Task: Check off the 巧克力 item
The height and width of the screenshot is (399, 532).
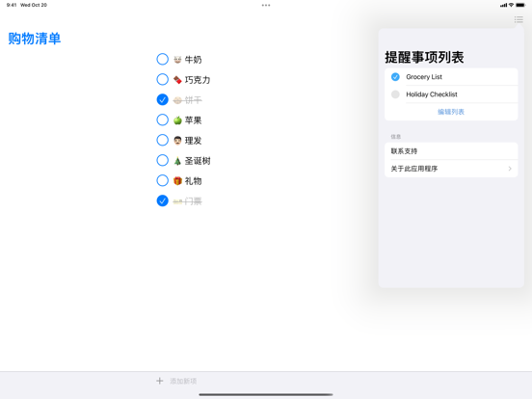Action: click(x=163, y=79)
